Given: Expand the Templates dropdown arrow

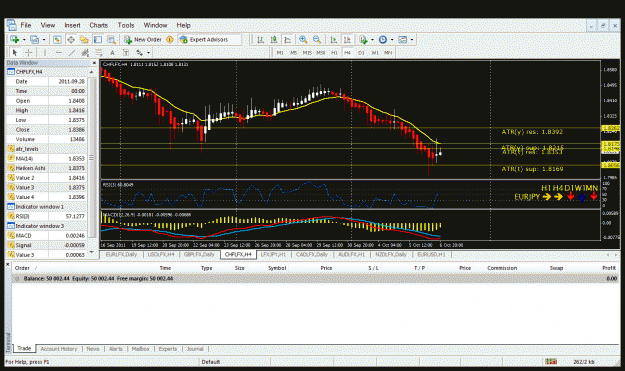Looking at the screenshot, I should pyautogui.click(x=412, y=39).
